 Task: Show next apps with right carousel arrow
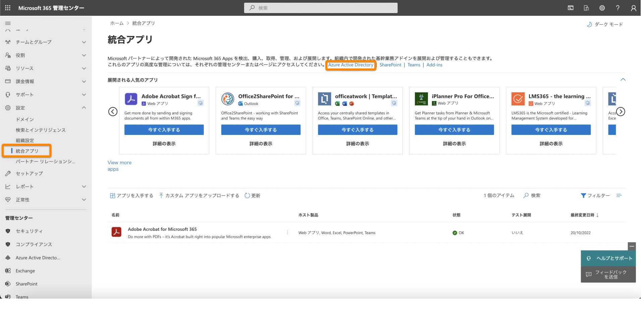tap(621, 112)
